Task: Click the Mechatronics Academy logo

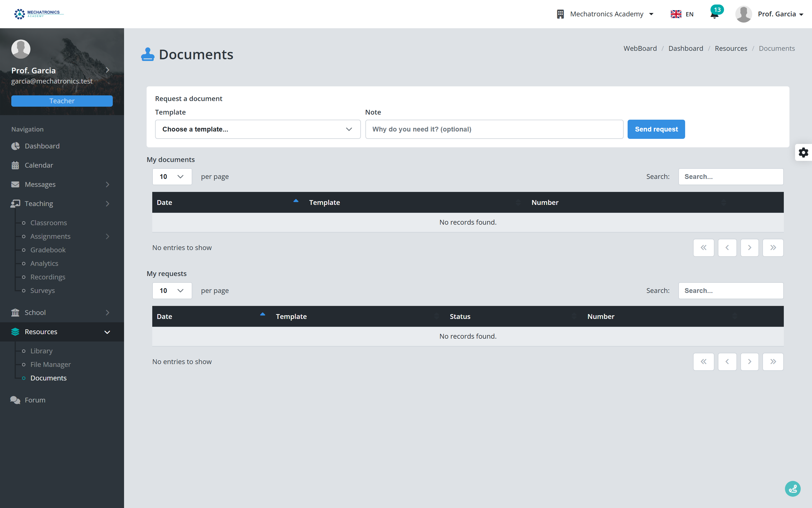Action: click(x=39, y=14)
